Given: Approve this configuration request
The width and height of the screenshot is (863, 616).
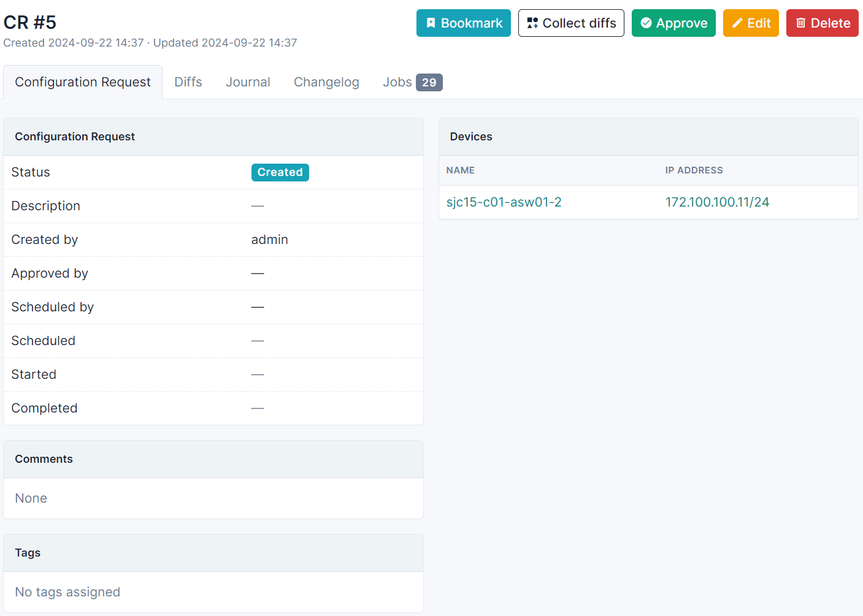Looking at the screenshot, I should [x=673, y=23].
